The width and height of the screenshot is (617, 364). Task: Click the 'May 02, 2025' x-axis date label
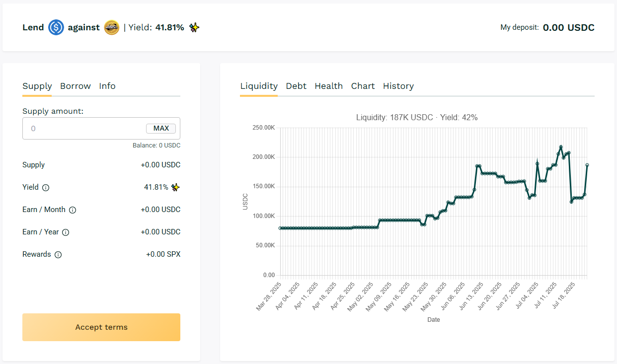pos(360,296)
